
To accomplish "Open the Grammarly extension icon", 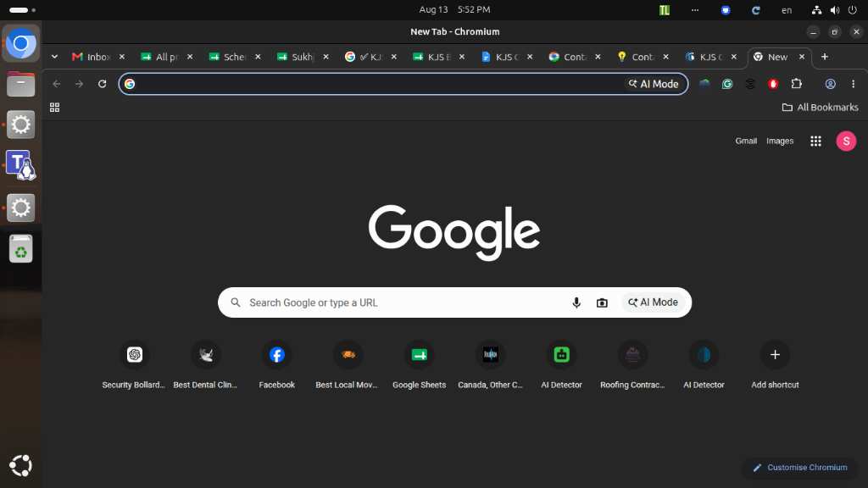I will click(727, 84).
